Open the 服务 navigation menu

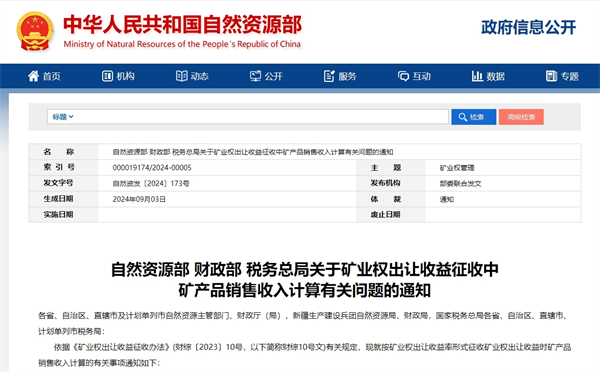click(347, 77)
